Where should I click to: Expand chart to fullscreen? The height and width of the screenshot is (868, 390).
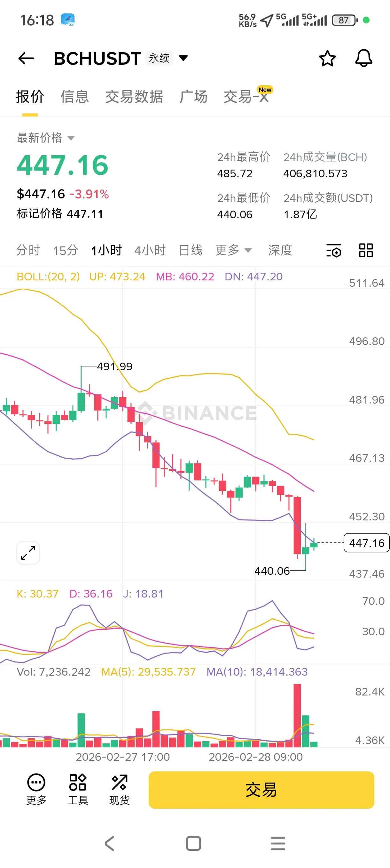tap(28, 553)
